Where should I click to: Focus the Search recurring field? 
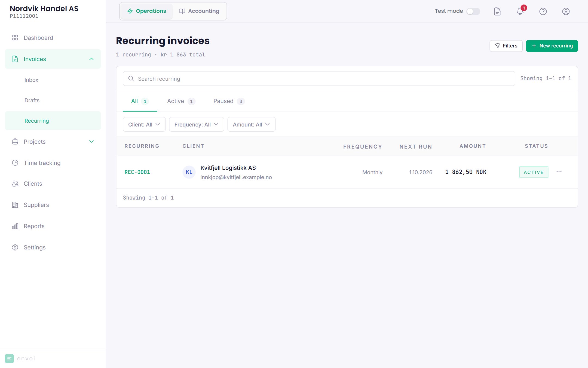[319, 79]
